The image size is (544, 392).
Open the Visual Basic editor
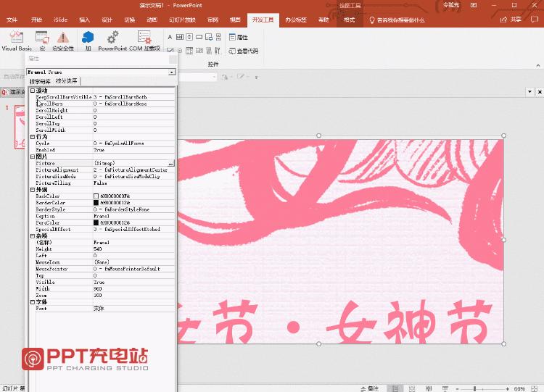click(x=16, y=41)
